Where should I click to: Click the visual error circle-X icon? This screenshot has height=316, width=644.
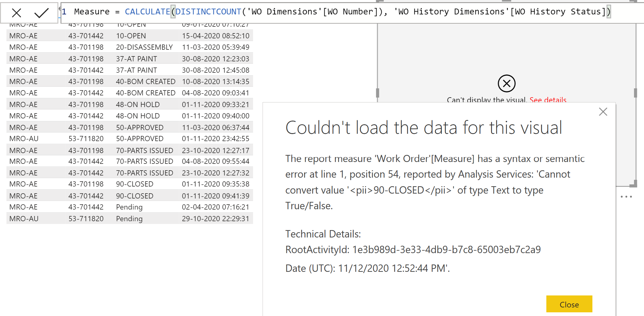point(506,83)
